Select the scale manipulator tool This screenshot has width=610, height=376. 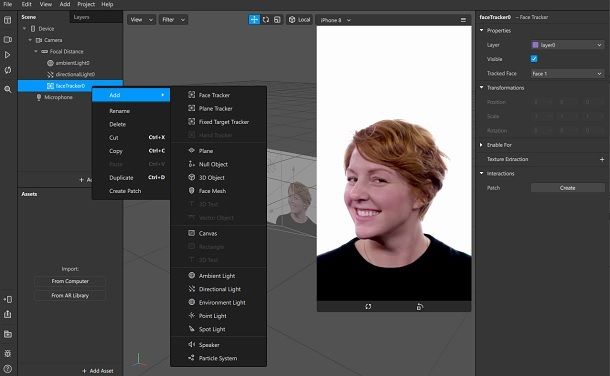(277, 19)
